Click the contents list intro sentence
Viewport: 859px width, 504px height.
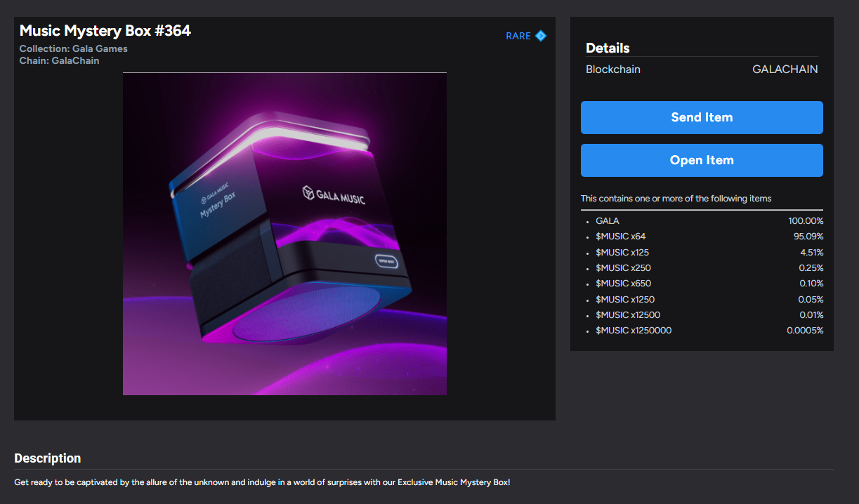(676, 199)
